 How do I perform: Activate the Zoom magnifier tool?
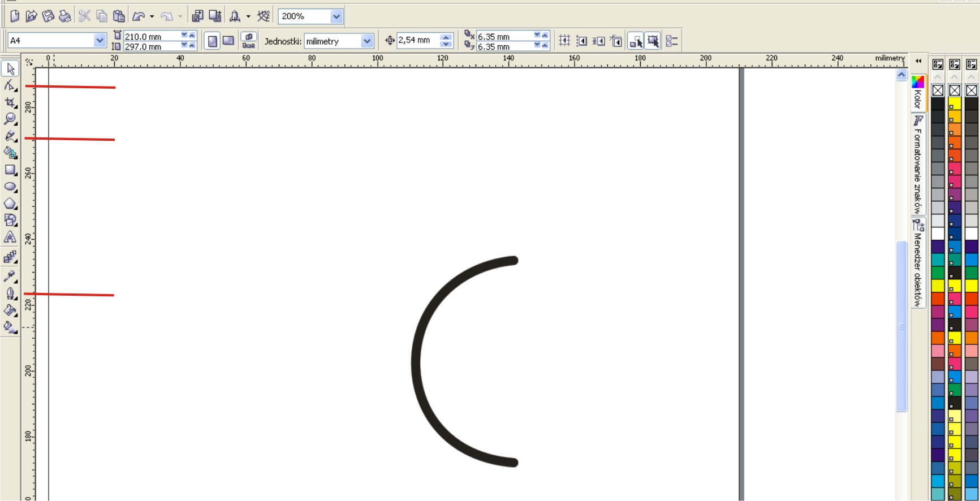click(10, 119)
